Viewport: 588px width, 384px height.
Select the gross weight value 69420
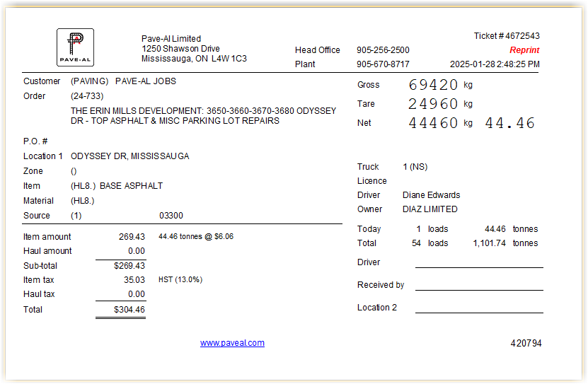[434, 85]
